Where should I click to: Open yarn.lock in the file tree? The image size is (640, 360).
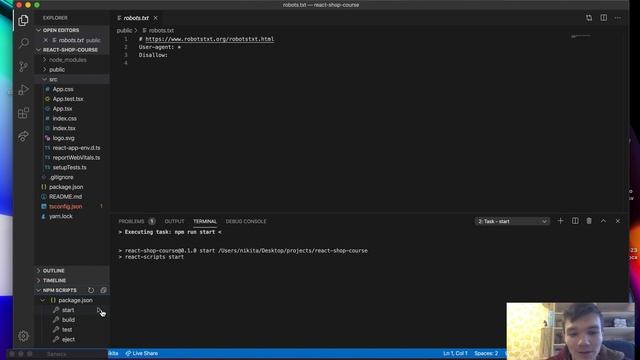click(60, 216)
